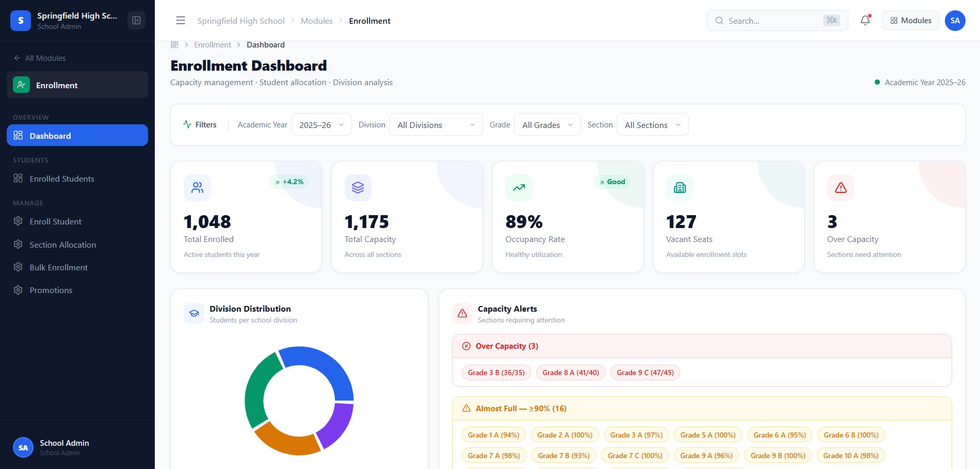Click the sidebar footer School Admin avatar

coord(23,447)
